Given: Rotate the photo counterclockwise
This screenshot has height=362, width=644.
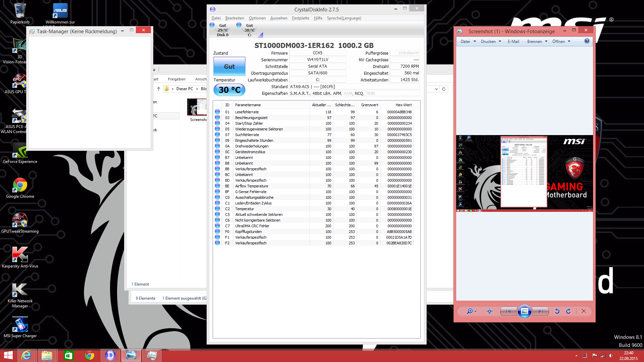Looking at the screenshot, I should [x=557, y=311].
